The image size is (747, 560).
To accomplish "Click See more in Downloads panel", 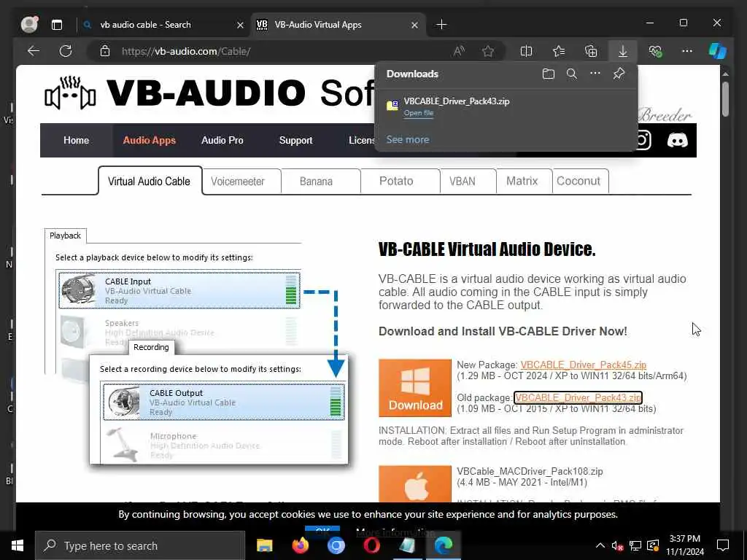I will coord(407,139).
